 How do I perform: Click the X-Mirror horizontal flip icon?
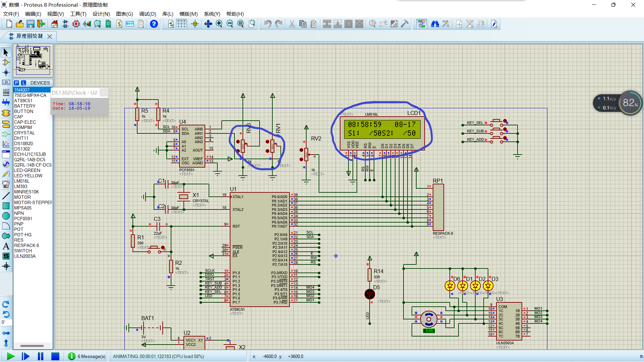click(x=6, y=333)
